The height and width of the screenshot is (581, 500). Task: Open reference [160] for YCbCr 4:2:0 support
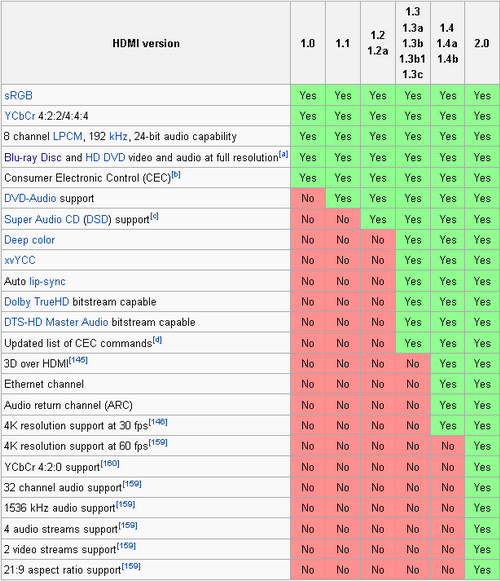(x=110, y=464)
